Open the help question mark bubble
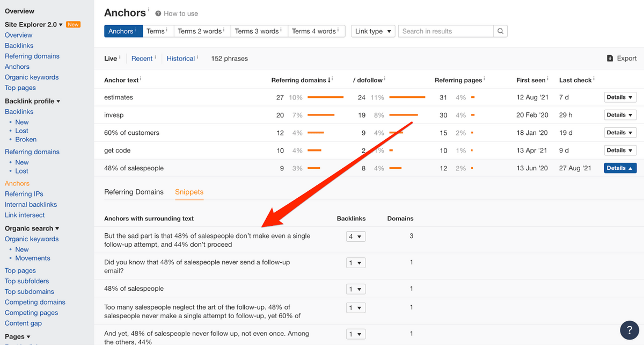 click(x=629, y=329)
